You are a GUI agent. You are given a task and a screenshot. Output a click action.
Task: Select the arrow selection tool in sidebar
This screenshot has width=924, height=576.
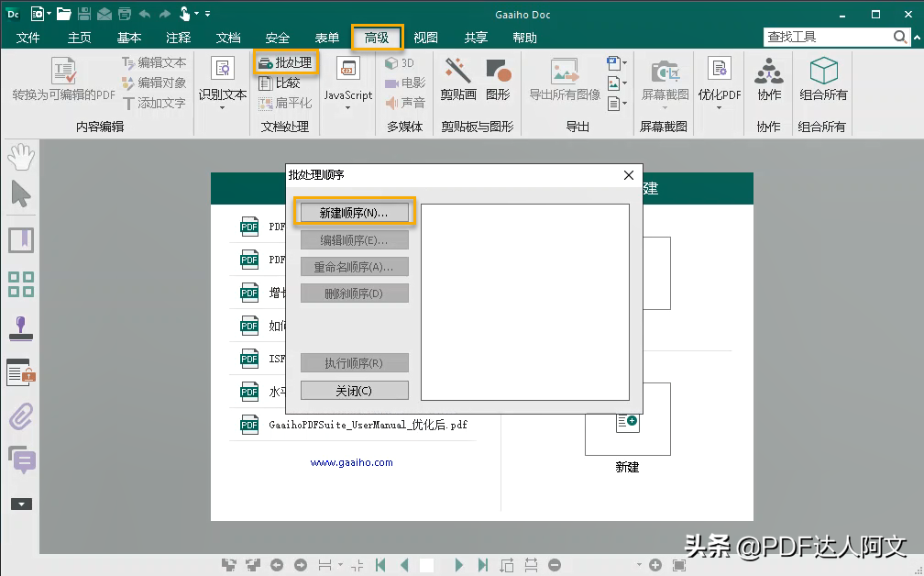21,194
